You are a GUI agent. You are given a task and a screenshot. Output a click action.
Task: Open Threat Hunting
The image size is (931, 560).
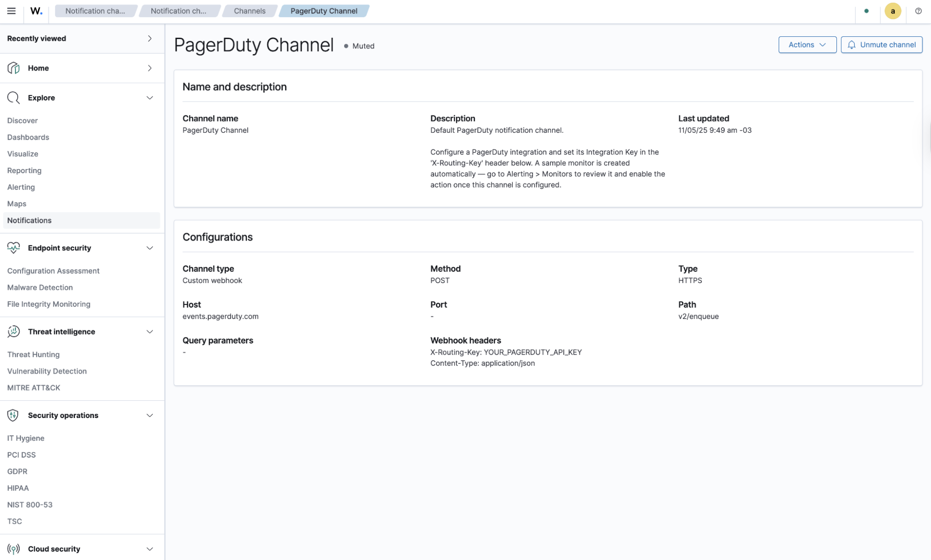coord(34,354)
